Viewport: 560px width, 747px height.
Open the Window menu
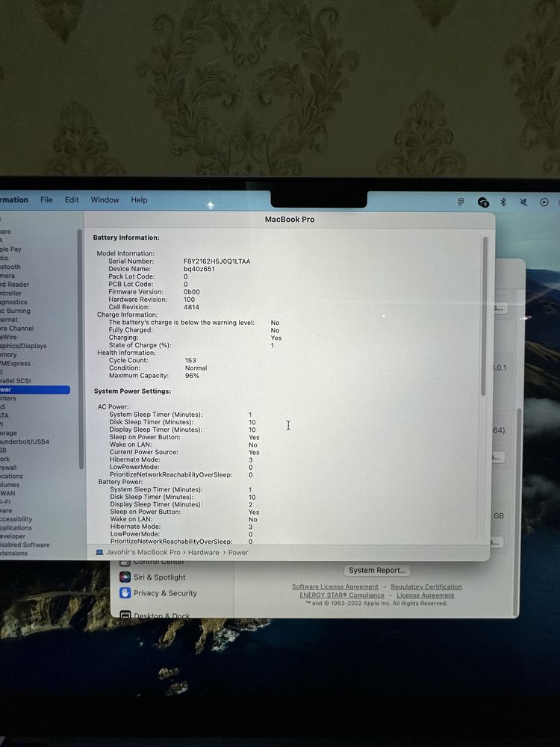tap(105, 199)
